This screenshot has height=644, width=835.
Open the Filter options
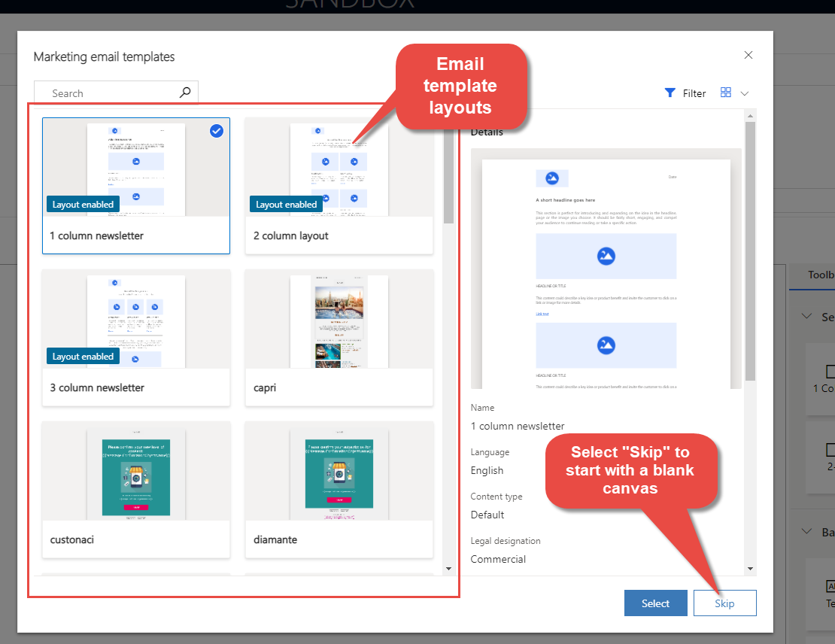pos(685,93)
